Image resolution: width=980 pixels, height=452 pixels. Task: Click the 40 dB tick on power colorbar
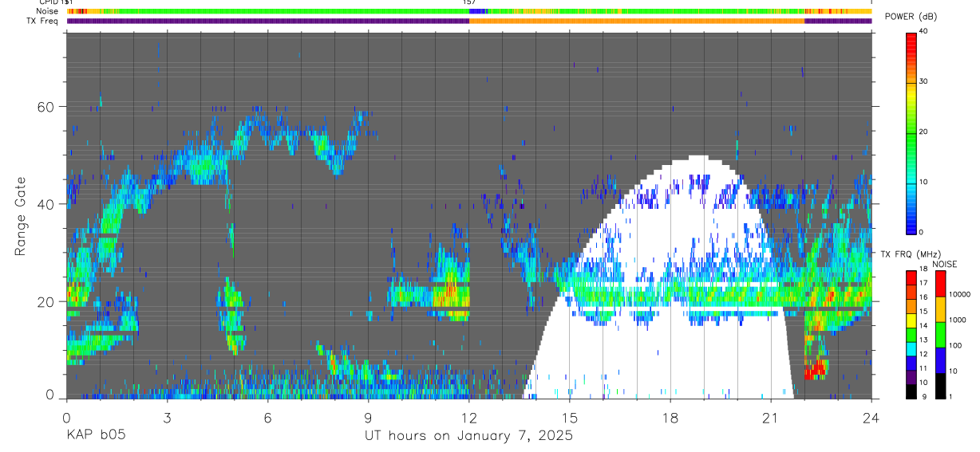pos(923,31)
